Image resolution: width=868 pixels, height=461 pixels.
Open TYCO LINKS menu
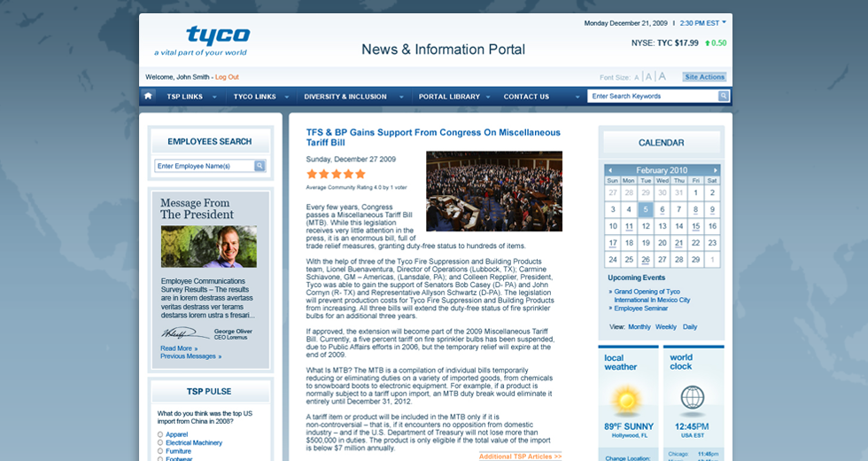(255, 97)
